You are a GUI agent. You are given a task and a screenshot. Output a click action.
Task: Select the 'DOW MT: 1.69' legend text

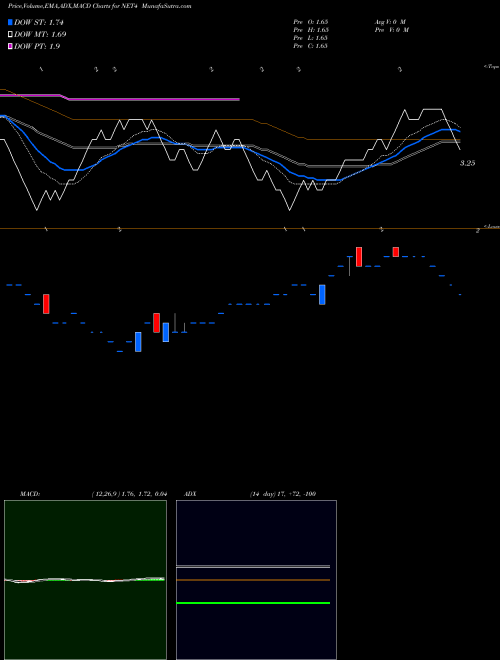[40, 35]
